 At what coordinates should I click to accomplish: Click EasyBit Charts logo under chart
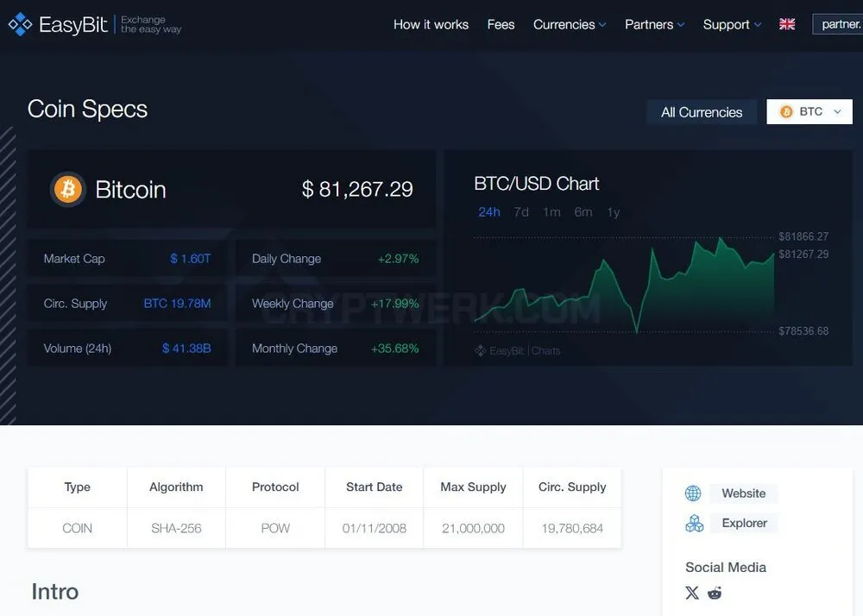tap(517, 350)
